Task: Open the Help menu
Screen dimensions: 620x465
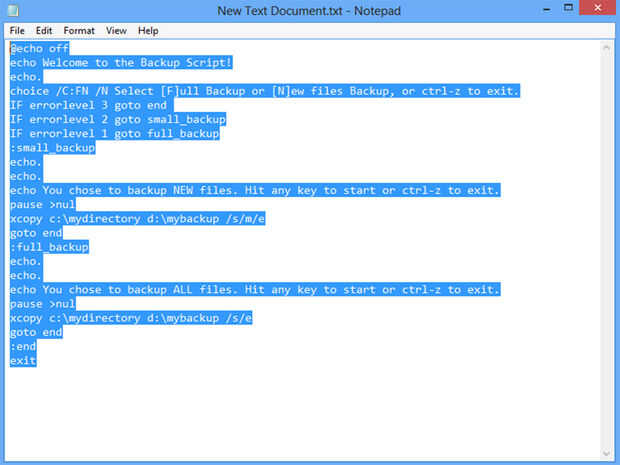Action: pyautogui.click(x=148, y=30)
